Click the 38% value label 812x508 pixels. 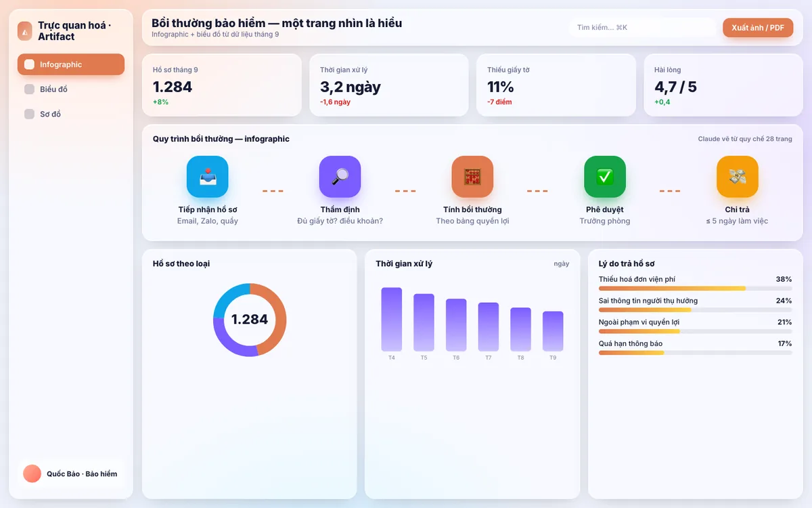784,279
